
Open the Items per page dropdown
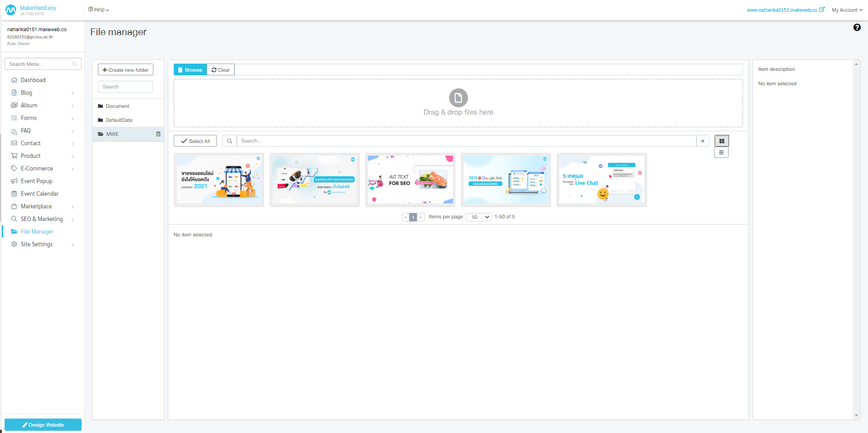478,217
